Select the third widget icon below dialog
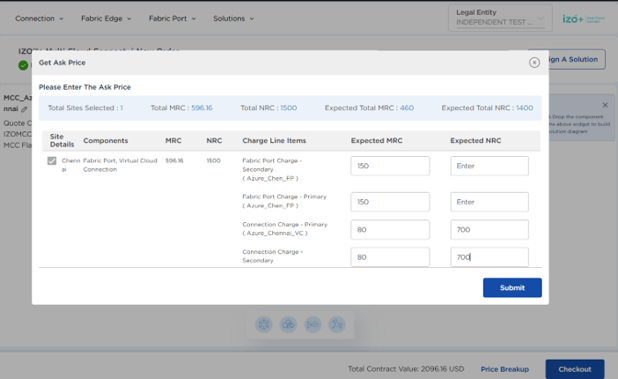 click(313, 325)
